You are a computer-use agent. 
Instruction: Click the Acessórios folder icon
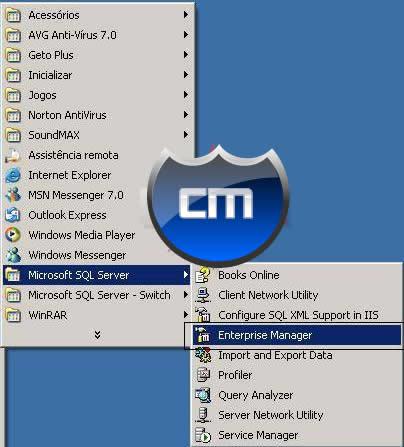click(x=13, y=15)
